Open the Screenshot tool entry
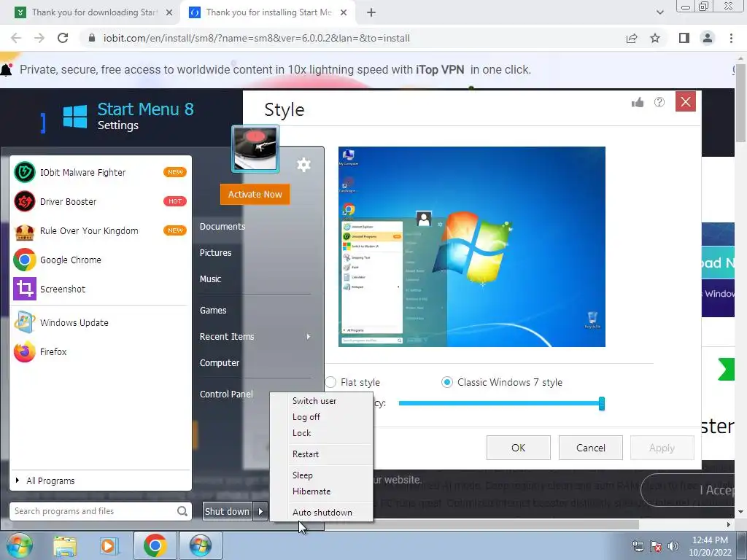The height and width of the screenshot is (560, 747). [x=100, y=289]
